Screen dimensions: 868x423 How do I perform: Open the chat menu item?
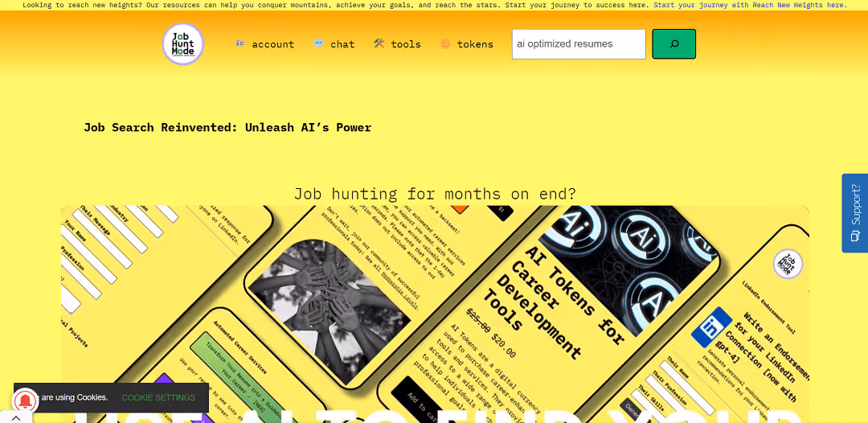point(334,44)
